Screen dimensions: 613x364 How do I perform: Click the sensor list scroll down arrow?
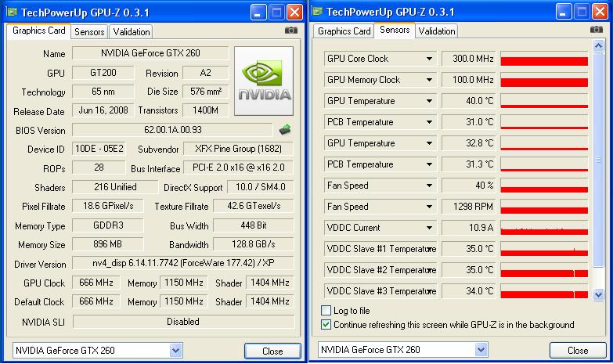(598, 294)
